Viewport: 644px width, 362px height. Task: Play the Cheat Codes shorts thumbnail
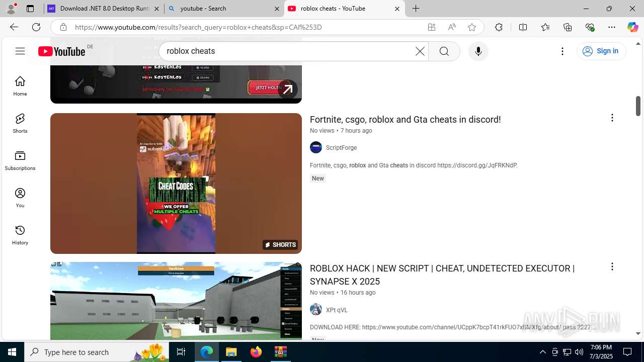(176, 184)
